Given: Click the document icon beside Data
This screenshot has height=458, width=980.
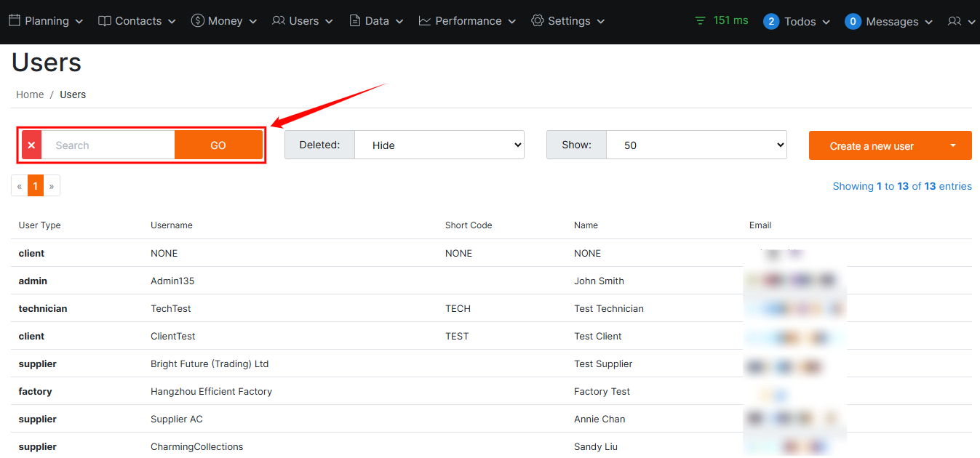Looking at the screenshot, I should (355, 21).
